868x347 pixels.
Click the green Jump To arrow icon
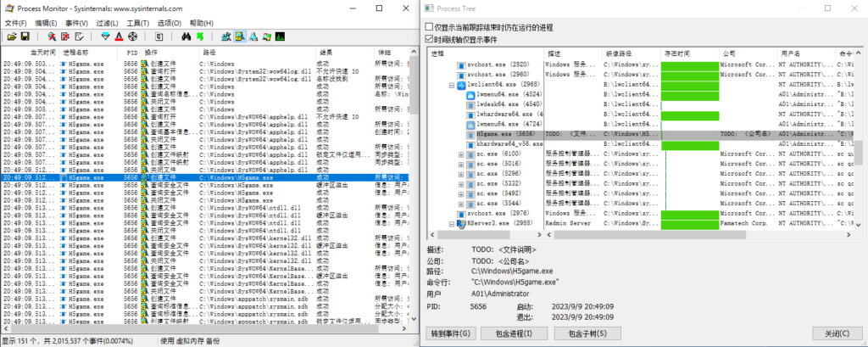(200, 36)
